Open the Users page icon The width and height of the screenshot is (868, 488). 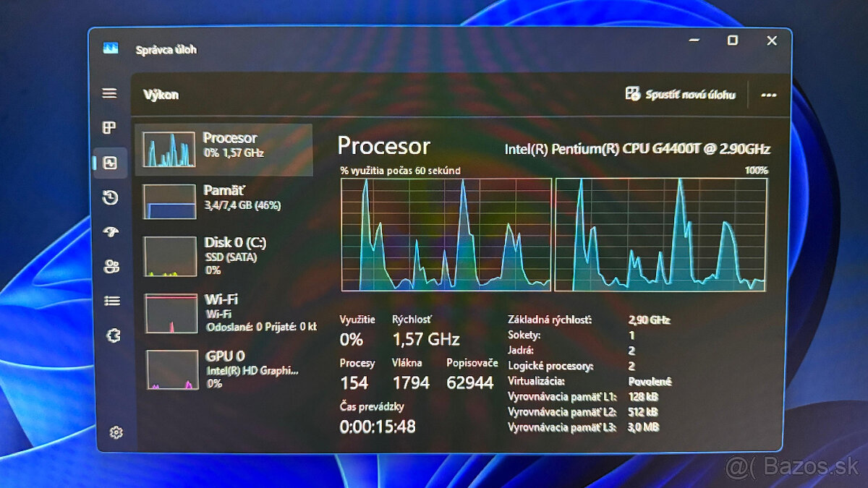point(111,266)
